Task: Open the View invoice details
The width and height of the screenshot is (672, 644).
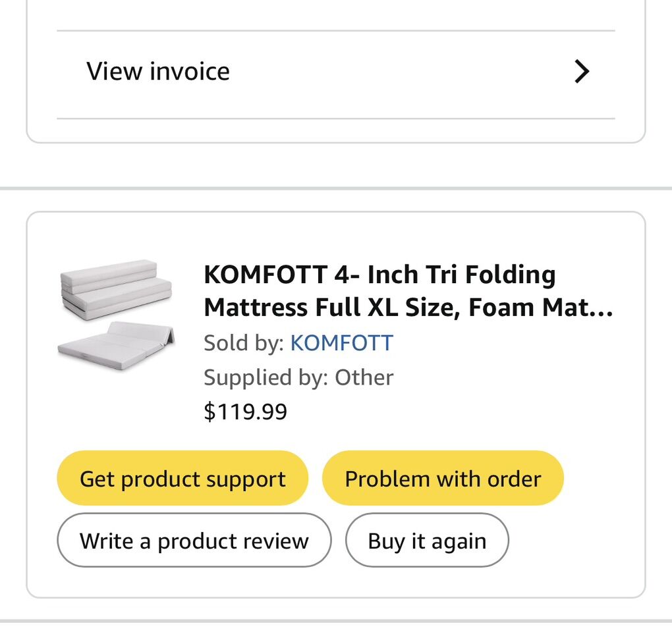Action: coord(158,70)
